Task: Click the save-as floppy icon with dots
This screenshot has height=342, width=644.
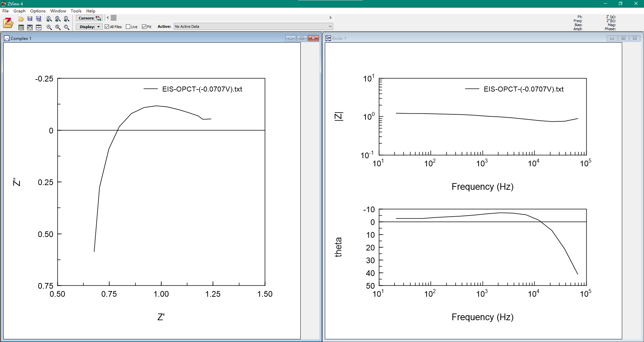Action: pos(39,19)
